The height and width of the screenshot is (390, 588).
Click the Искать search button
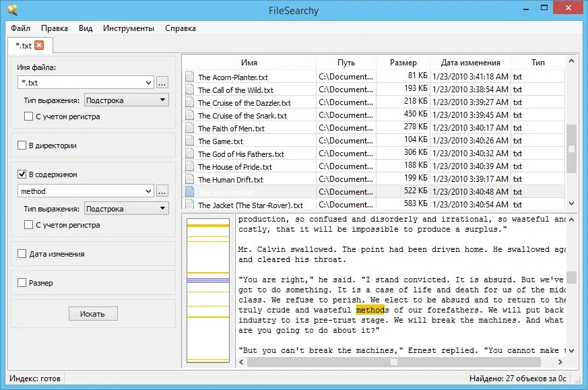(x=93, y=313)
